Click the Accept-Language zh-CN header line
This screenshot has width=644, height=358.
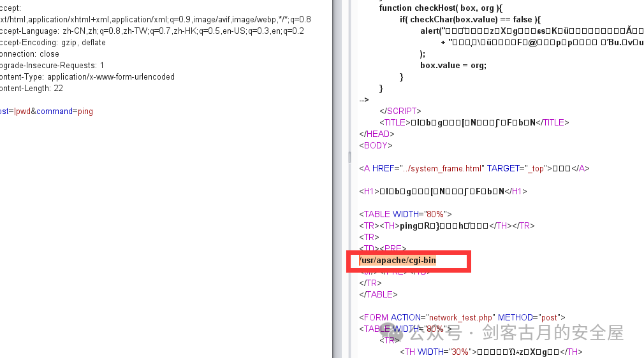pos(152,31)
